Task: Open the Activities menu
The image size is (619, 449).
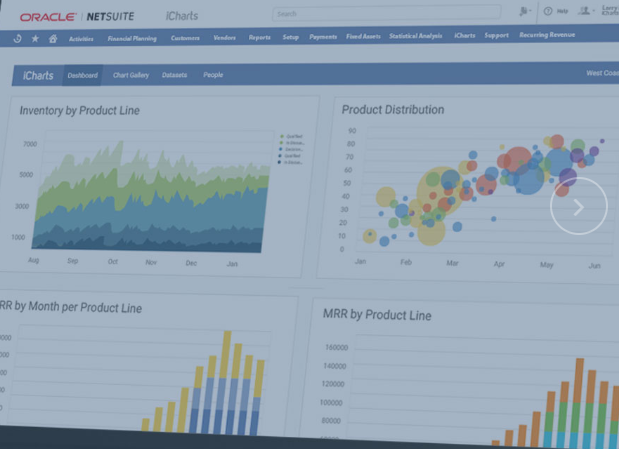Action: tap(81, 38)
